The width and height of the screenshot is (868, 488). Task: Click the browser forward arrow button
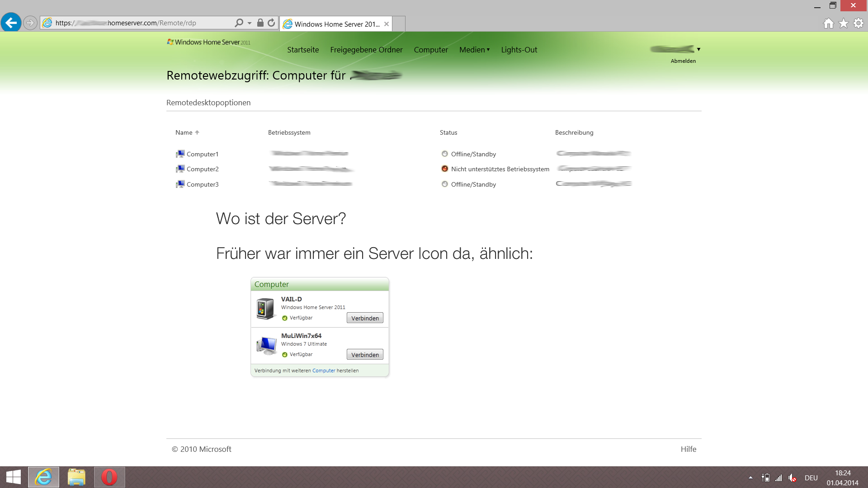coord(30,23)
